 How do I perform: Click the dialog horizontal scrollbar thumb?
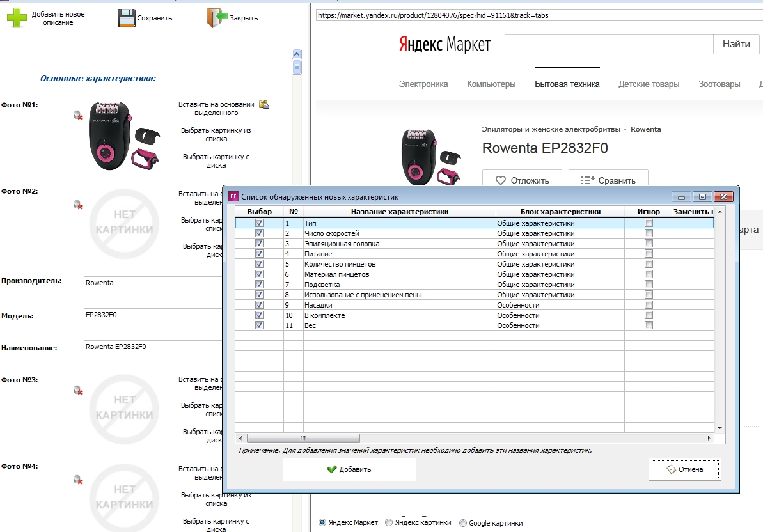pyautogui.click(x=303, y=438)
